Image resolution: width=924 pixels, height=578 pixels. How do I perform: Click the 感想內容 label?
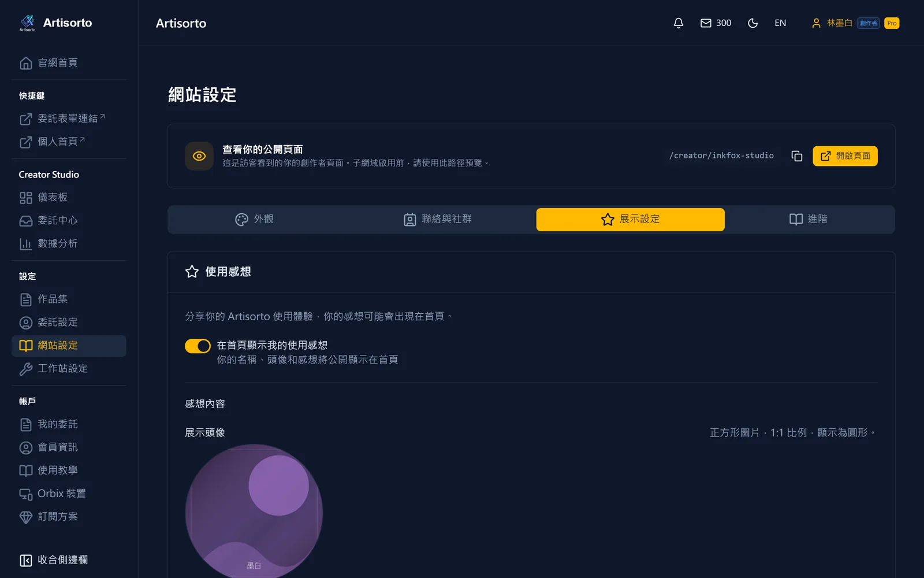pyautogui.click(x=205, y=403)
